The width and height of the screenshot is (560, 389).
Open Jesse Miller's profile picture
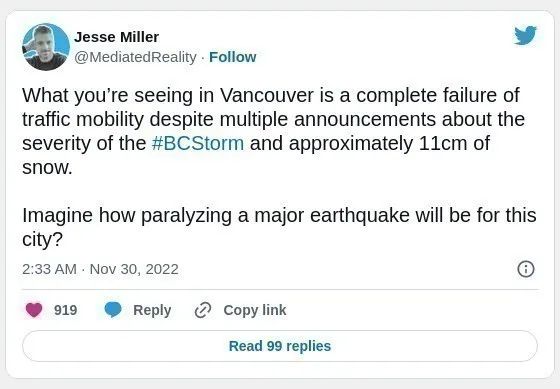tap(46, 47)
